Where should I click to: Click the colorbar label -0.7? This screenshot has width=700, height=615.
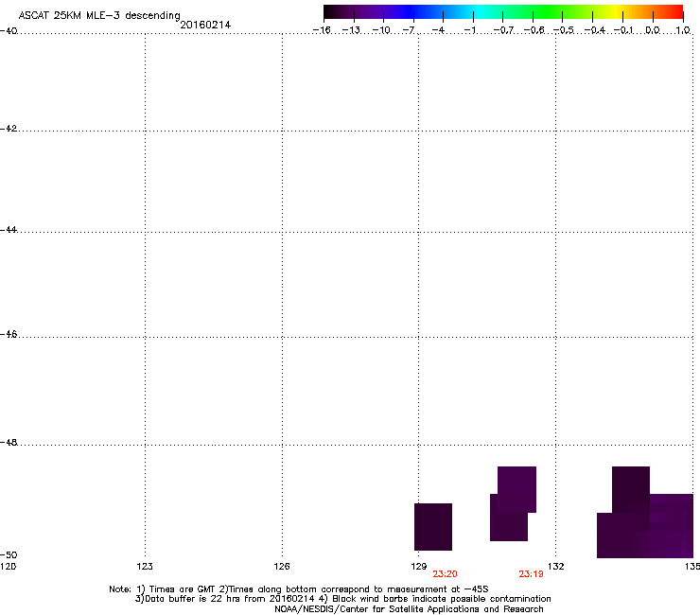tap(503, 30)
